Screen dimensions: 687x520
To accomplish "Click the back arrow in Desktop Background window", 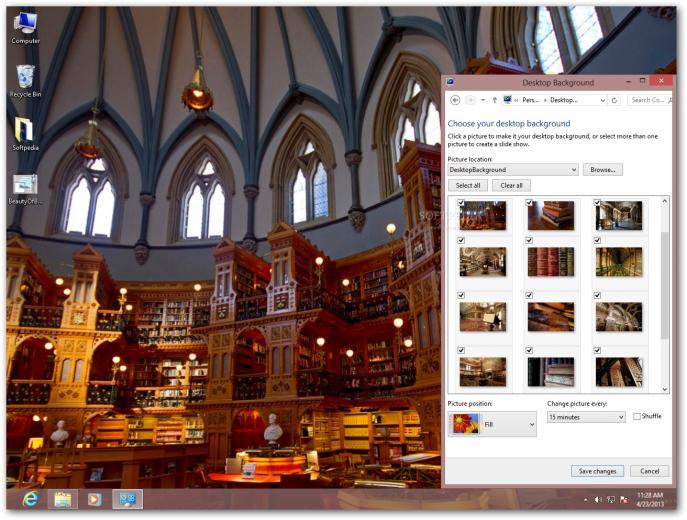I will [455, 100].
